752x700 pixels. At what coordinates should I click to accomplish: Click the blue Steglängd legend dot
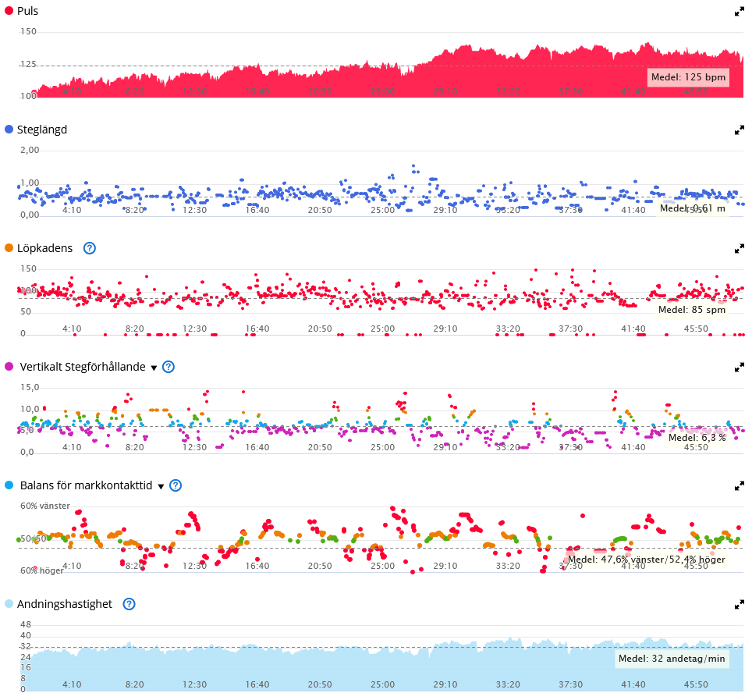(x=9, y=129)
